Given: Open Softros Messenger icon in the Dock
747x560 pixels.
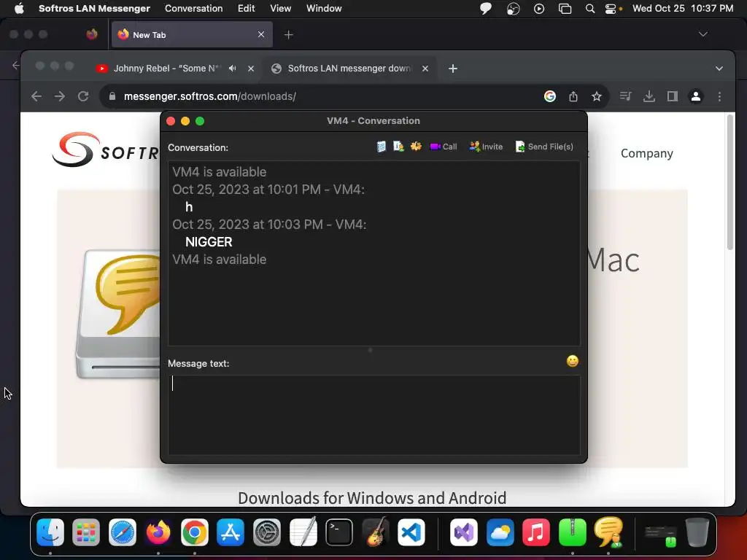Looking at the screenshot, I should pos(608,532).
